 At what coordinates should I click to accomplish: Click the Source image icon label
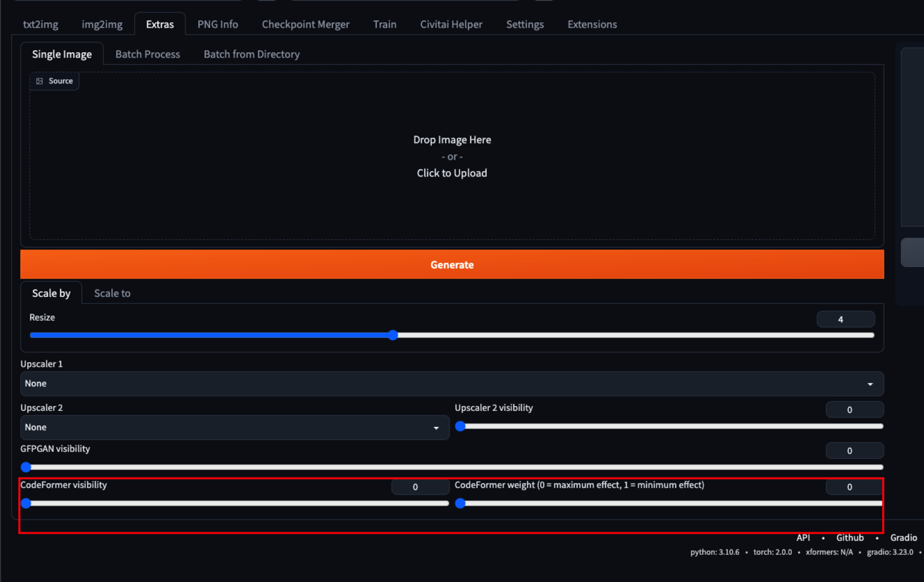pos(54,81)
